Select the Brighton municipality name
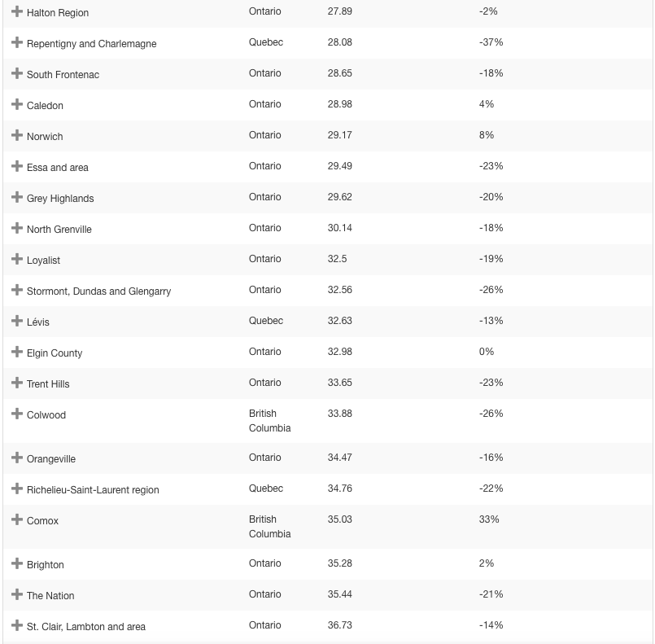 point(45,565)
